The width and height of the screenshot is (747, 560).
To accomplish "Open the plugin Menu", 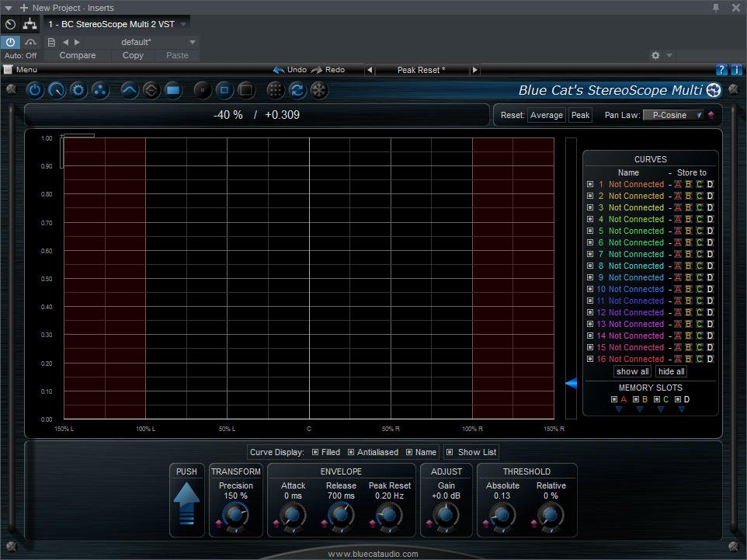I will 22,70.
